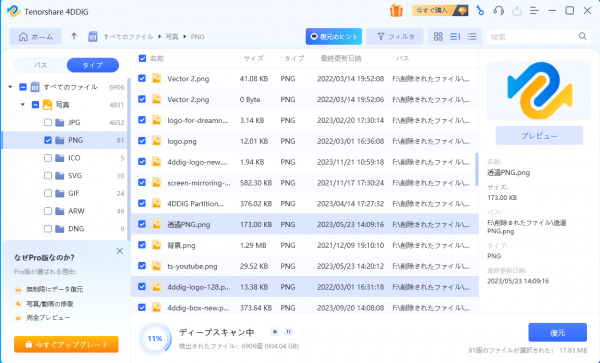Open the key registration icon

[x=480, y=10]
